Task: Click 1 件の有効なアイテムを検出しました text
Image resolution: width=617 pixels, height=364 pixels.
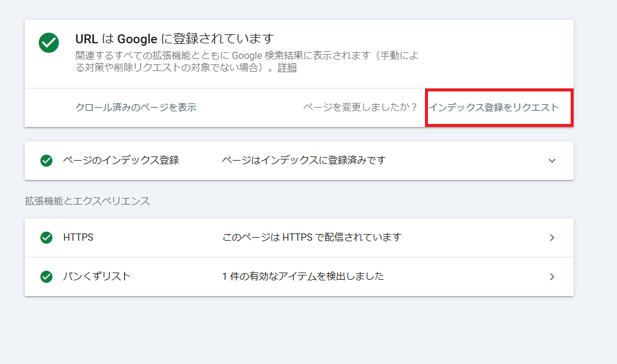Action: coord(303,276)
